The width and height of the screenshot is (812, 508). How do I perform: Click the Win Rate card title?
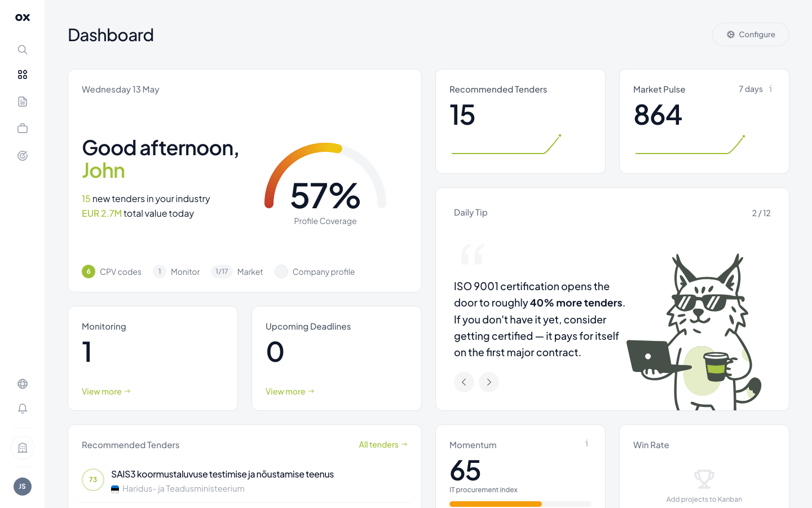coord(651,445)
